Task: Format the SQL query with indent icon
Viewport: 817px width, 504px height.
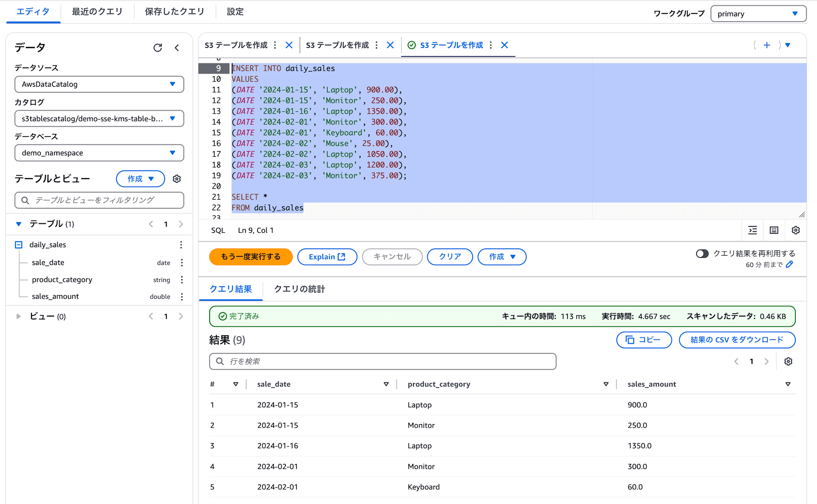Action: pos(752,230)
